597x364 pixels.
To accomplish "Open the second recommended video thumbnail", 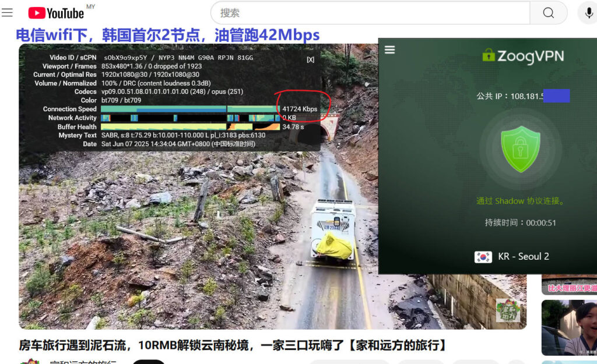I will pyautogui.click(x=569, y=327).
